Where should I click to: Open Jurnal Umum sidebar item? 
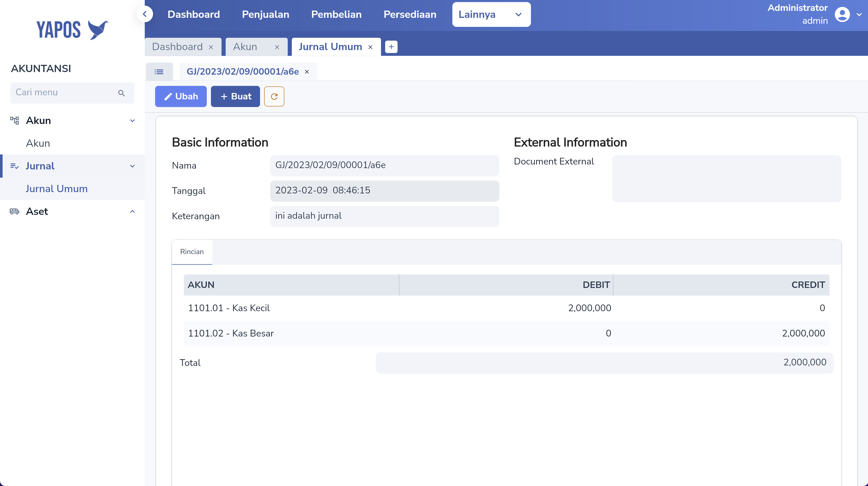(x=57, y=189)
